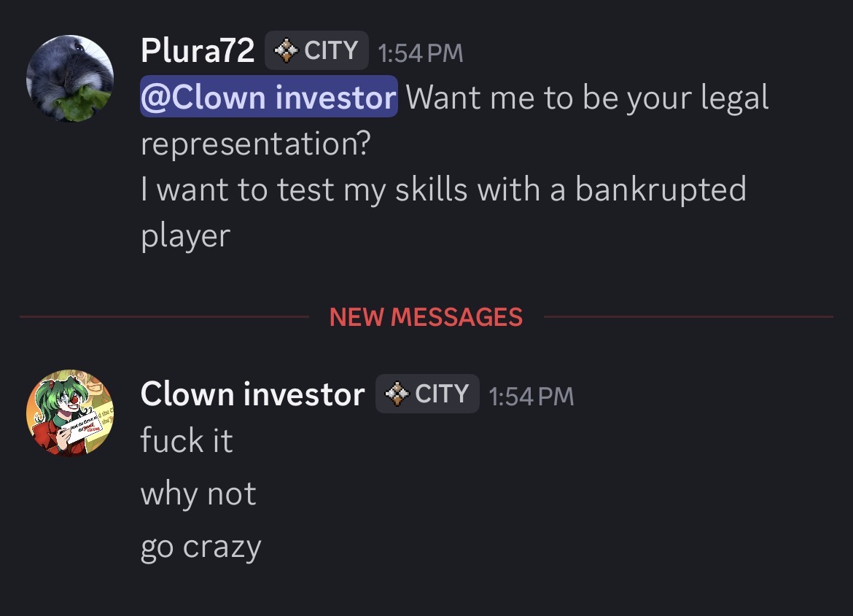853x616 pixels.
Task: Open the @Clown investor mention
Action: pyautogui.click(x=268, y=98)
